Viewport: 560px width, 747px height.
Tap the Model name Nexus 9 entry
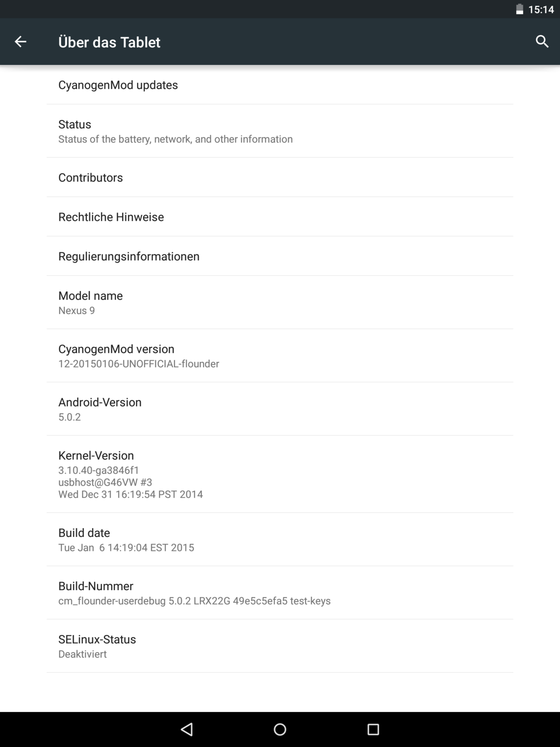pyautogui.click(x=280, y=303)
